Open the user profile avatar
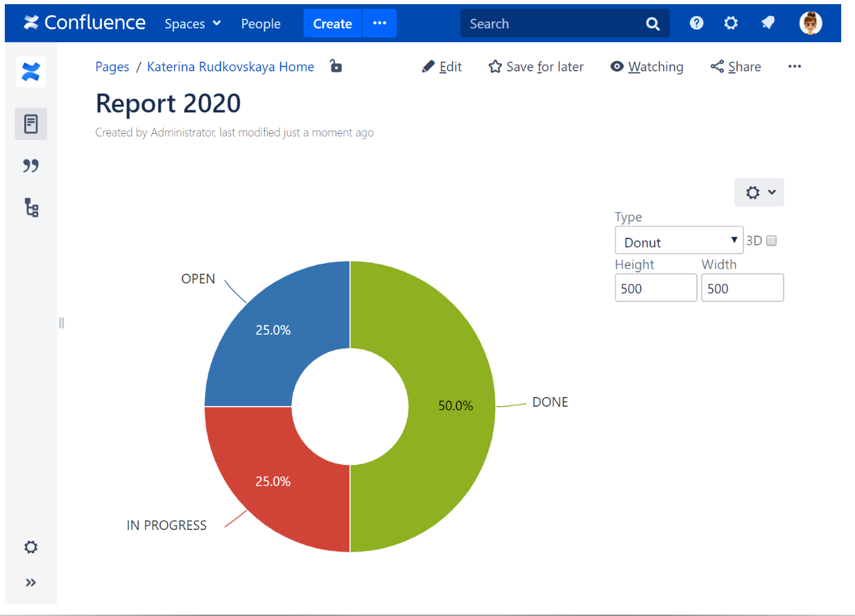This screenshot has width=855, height=616. (810, 24)
